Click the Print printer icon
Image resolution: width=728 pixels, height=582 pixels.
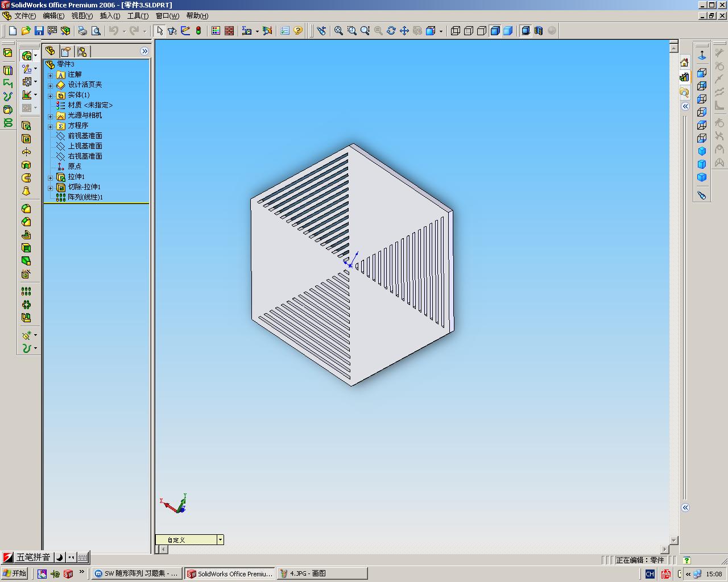point(83,31)
